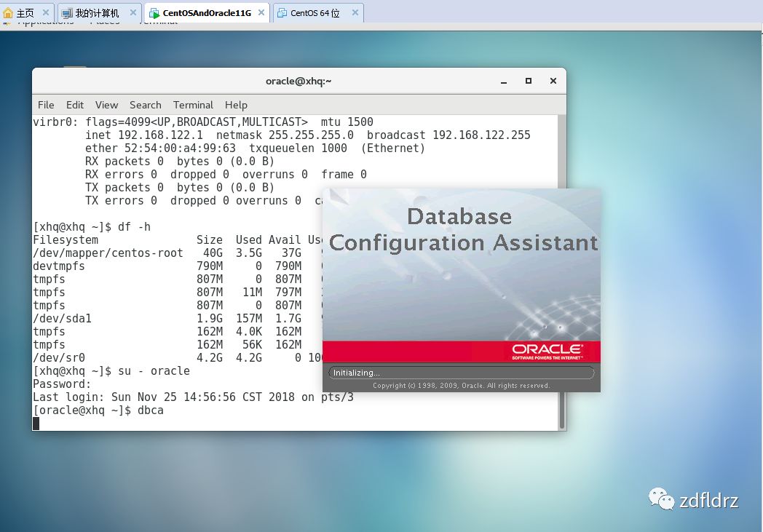The height and width of the screenshot is (532, 763).
Task: Open the Edit menu in terminal
Action: (x=74, y=105)
